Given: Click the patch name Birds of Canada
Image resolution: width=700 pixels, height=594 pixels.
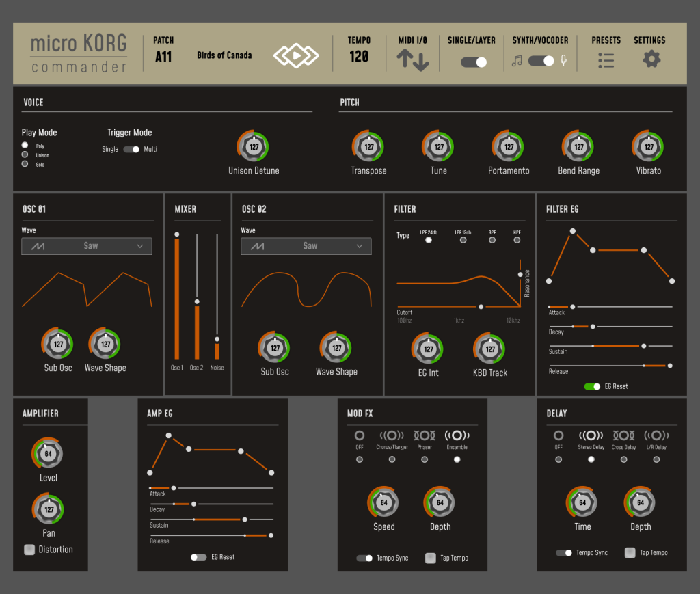Looking at the screenshot, I should [224, 55].
